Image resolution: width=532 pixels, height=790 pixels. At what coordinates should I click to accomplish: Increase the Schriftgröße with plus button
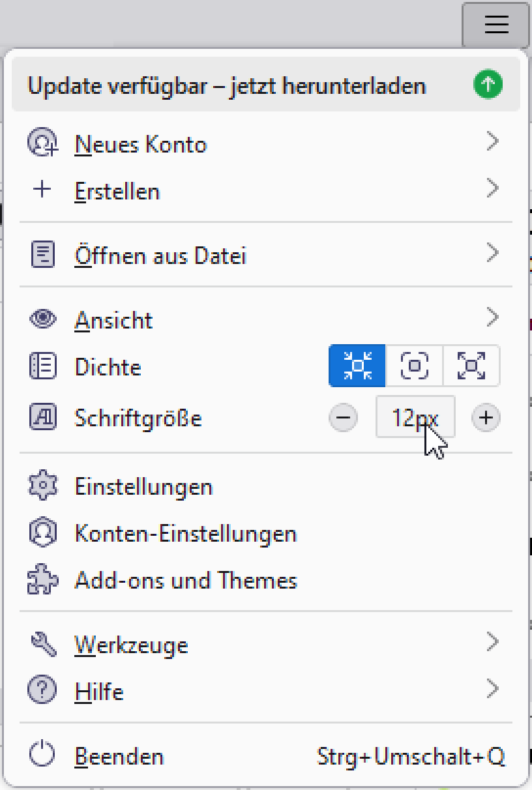[x=485, y=418]
